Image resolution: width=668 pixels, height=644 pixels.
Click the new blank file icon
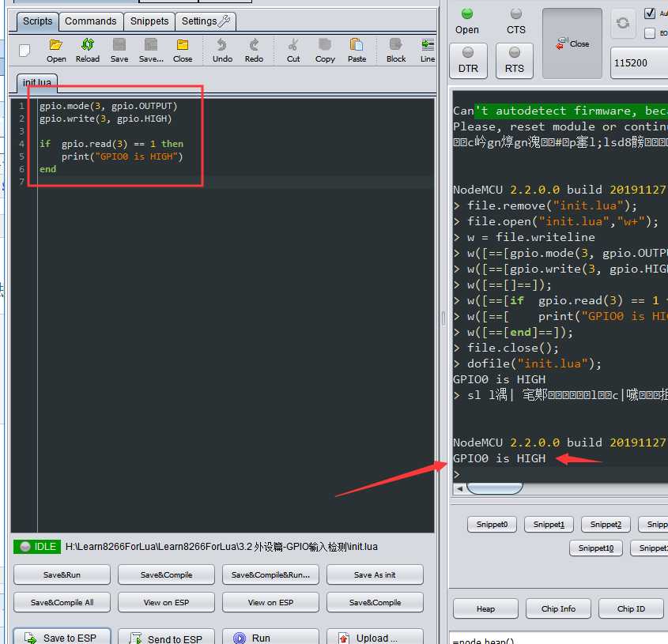[x=25, y=51]
